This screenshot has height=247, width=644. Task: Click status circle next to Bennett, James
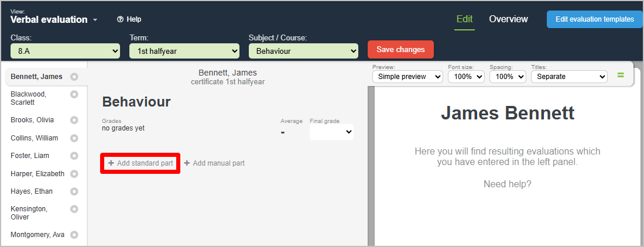click(74, 77)
